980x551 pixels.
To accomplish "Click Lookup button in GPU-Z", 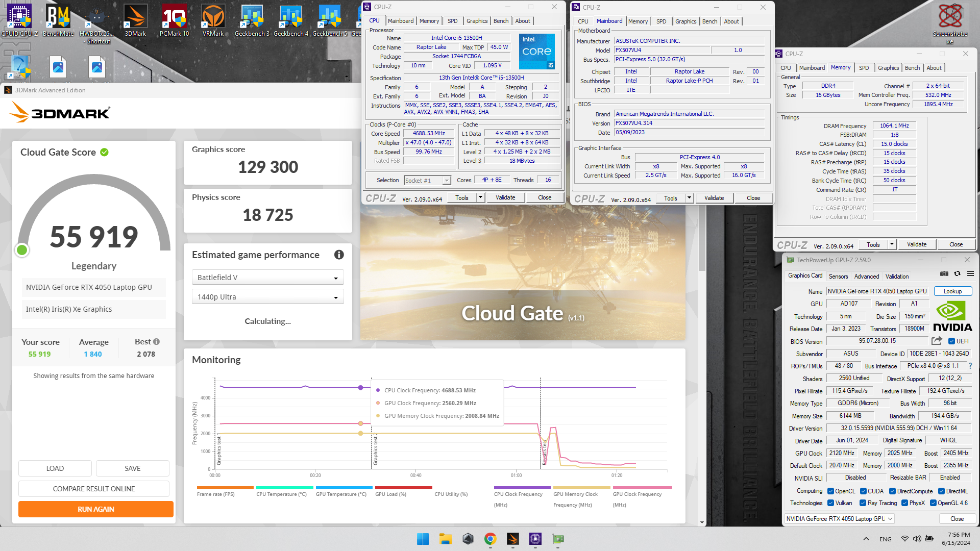I will 952,291.
